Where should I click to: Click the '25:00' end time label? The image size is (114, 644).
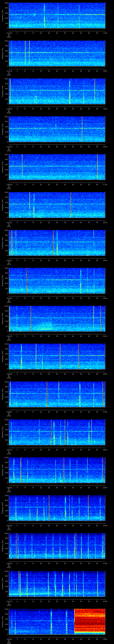click(x=105, y=336)
